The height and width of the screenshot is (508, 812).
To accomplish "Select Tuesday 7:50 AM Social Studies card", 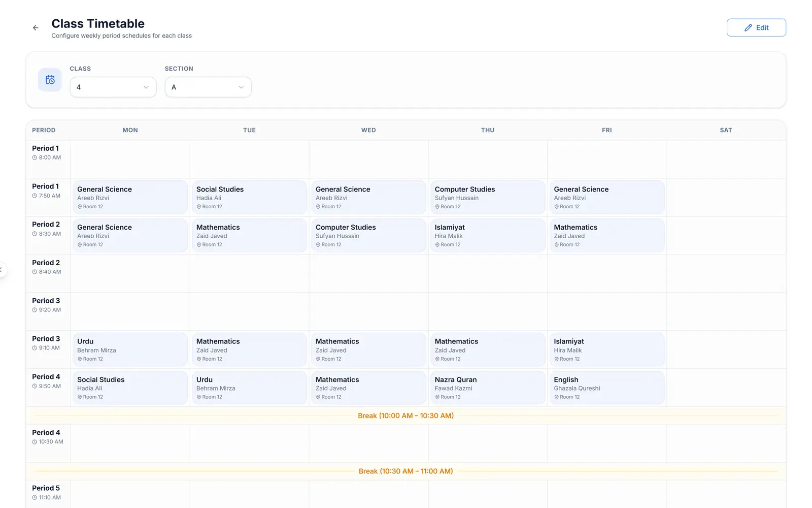I will tap(249, 198).
